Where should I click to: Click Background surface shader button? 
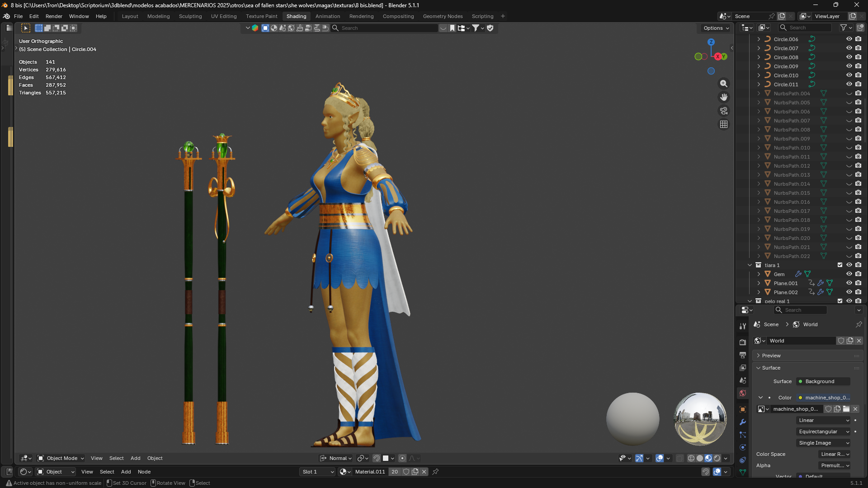click(x=823, y=381)
